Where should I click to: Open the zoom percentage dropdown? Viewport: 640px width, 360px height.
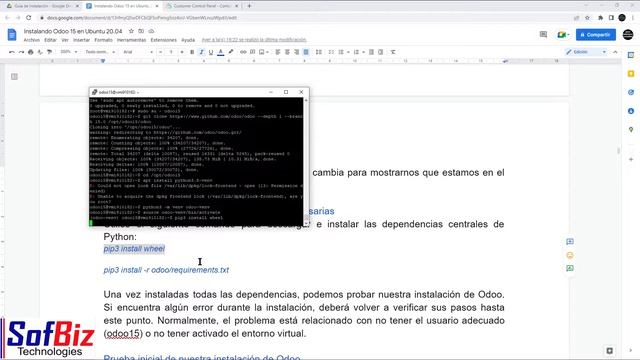[69, 52]
